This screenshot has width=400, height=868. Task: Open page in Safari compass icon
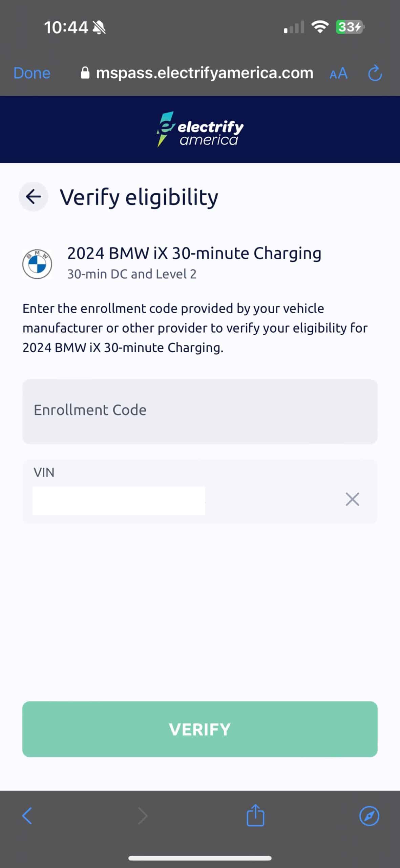369,816
